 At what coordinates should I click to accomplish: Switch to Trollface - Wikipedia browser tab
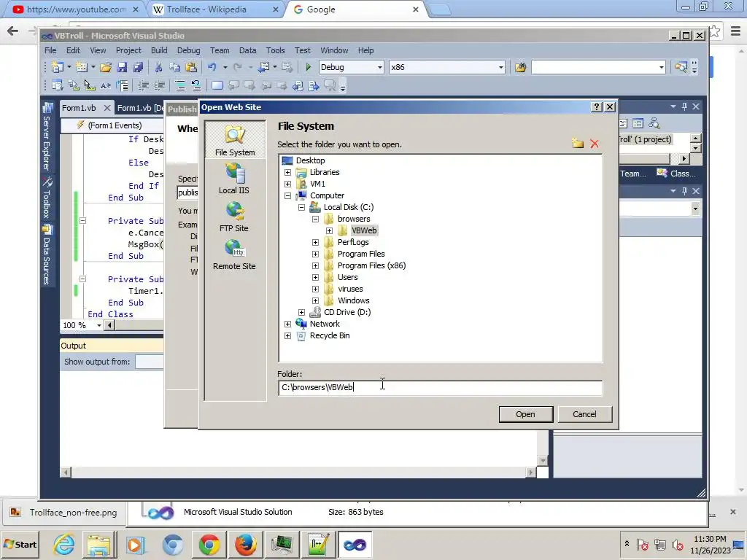214,9
